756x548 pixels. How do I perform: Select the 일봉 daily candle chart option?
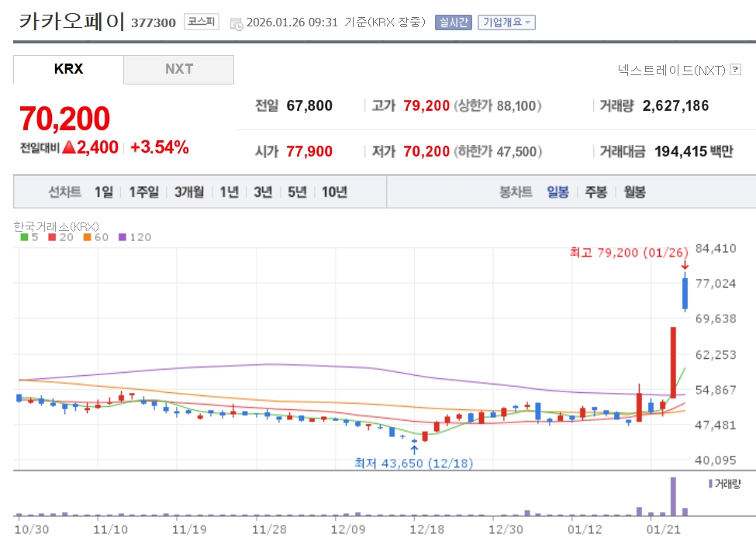558,192
